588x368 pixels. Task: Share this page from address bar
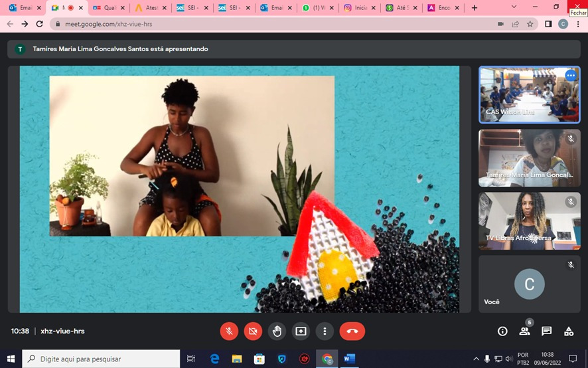tap(515, 24)
